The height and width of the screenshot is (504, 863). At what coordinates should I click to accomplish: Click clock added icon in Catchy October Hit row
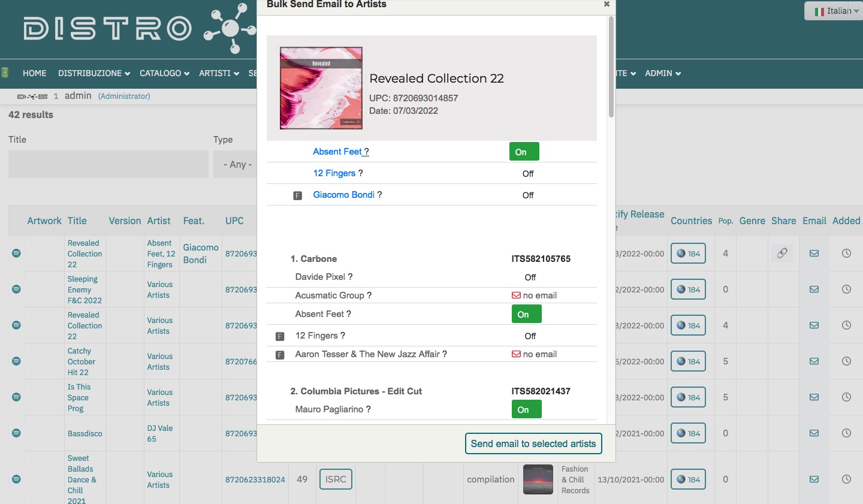pos(846,361)
